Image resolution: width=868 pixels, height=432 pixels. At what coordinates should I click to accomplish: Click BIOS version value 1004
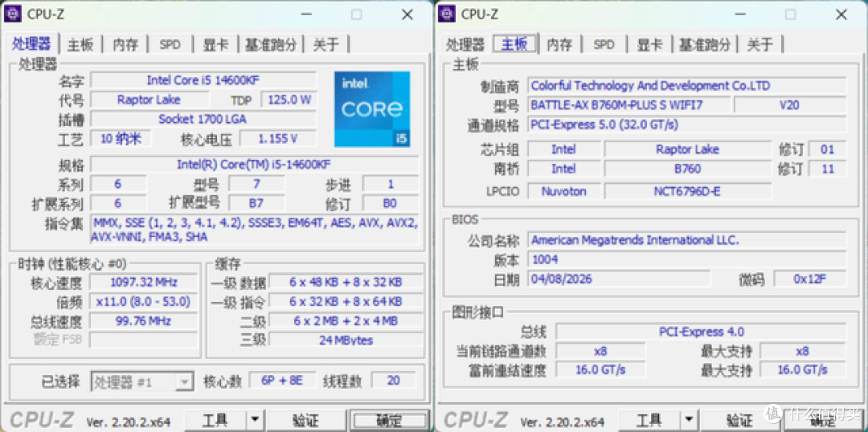pyautogui.click(x=686, y=259)
